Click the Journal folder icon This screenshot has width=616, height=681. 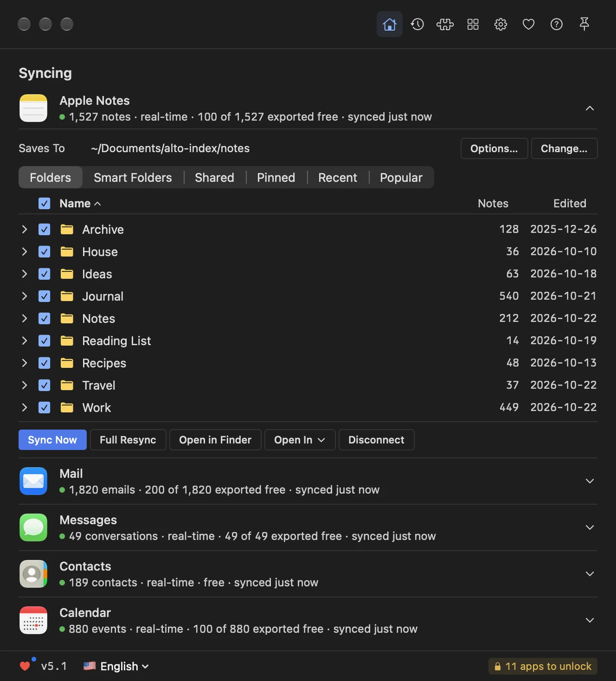(x=67, y=296)
